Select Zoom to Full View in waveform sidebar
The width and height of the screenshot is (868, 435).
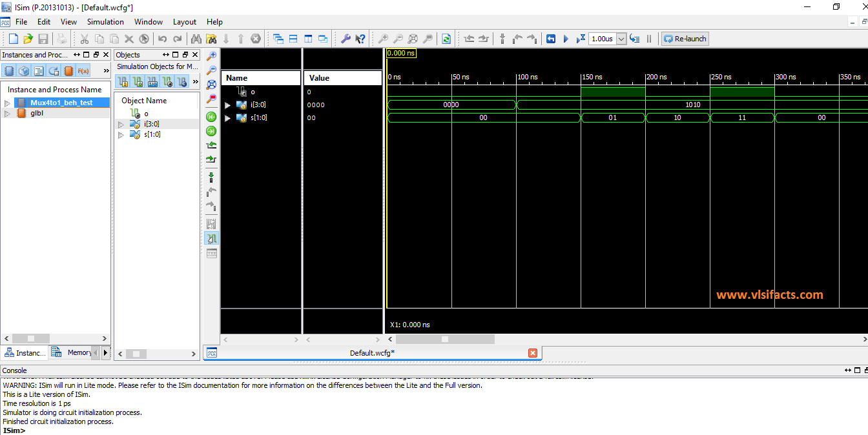click(x=211, y=84)
